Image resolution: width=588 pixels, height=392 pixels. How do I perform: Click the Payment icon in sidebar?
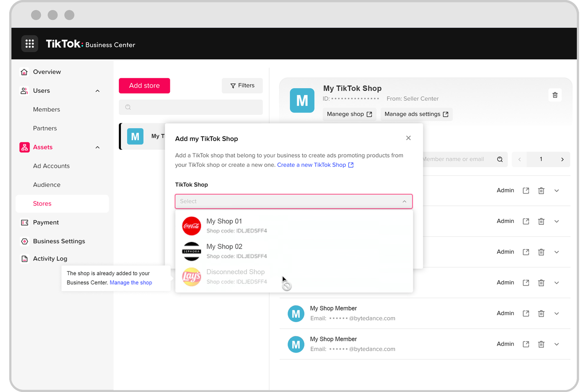(x=24, y=222)
